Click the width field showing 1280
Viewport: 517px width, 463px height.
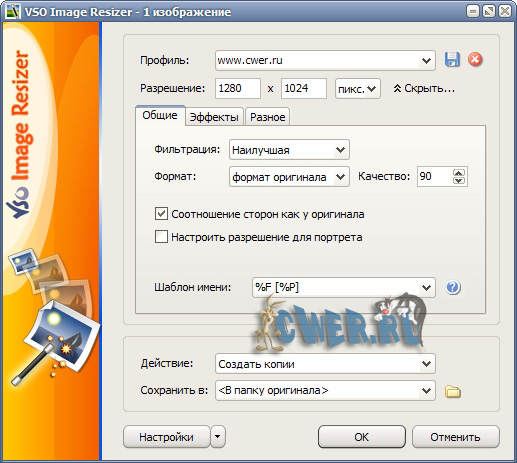tap(238, 88)
